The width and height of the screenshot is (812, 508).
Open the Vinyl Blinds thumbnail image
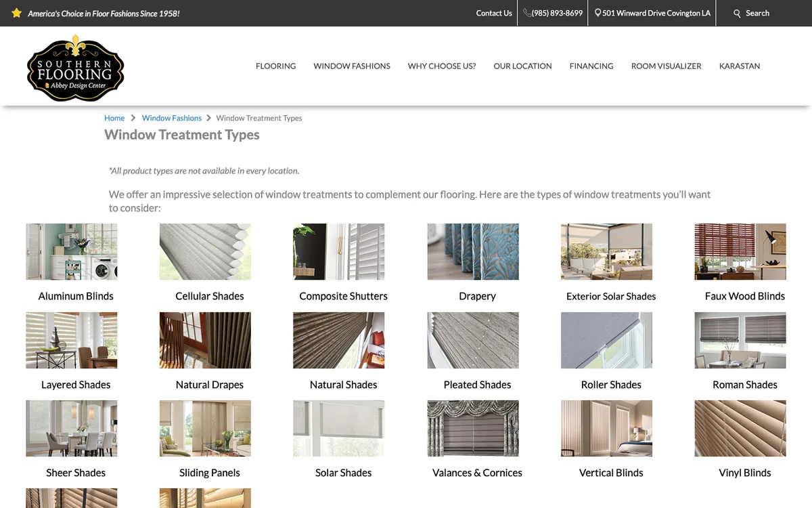[740, 428]
